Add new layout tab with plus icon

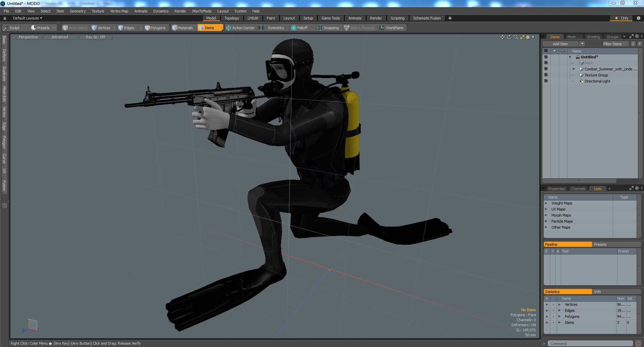point(450,18)
